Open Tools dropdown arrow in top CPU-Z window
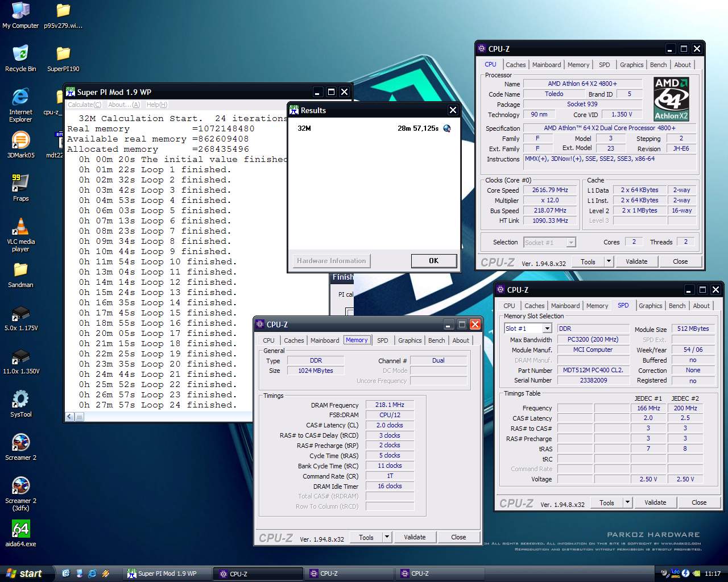This screenshot has width=728, height=582. [609, 261]
